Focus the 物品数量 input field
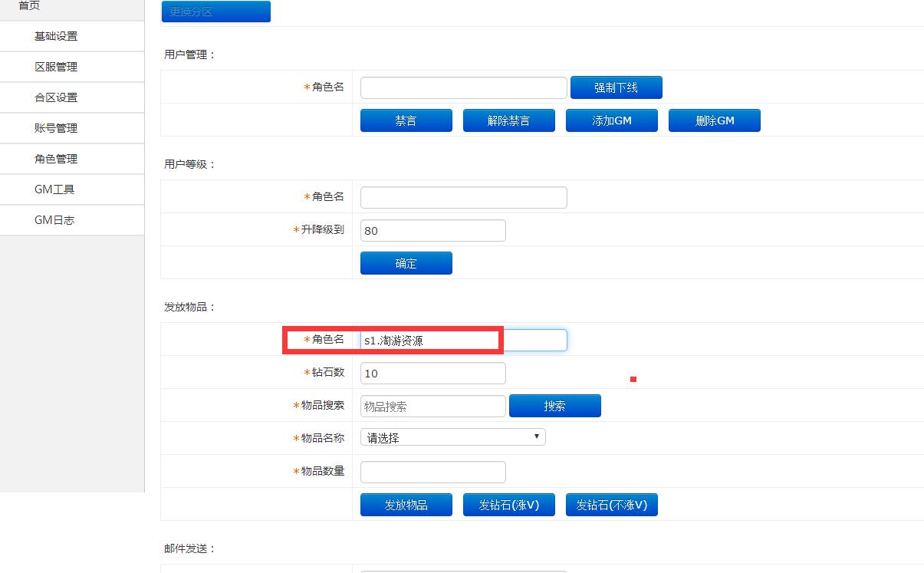Screen dimensions: 924x573 pos(432,472)
